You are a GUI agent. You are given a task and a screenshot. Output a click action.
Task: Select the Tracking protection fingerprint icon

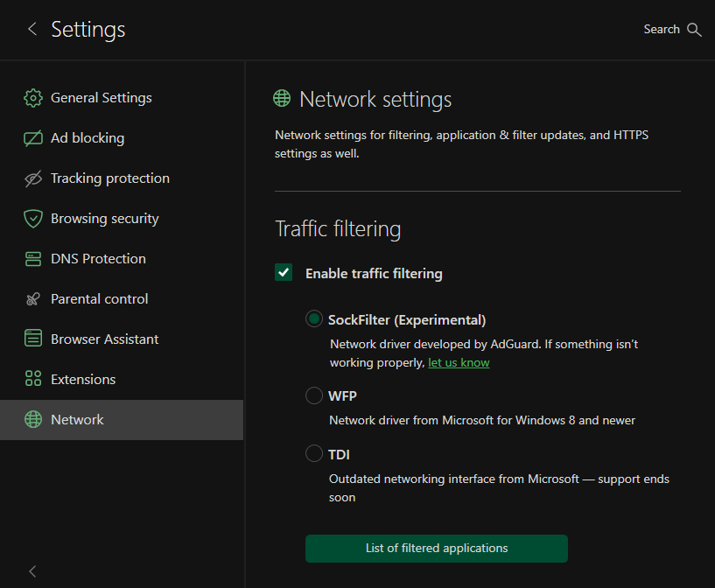[32, 178]
